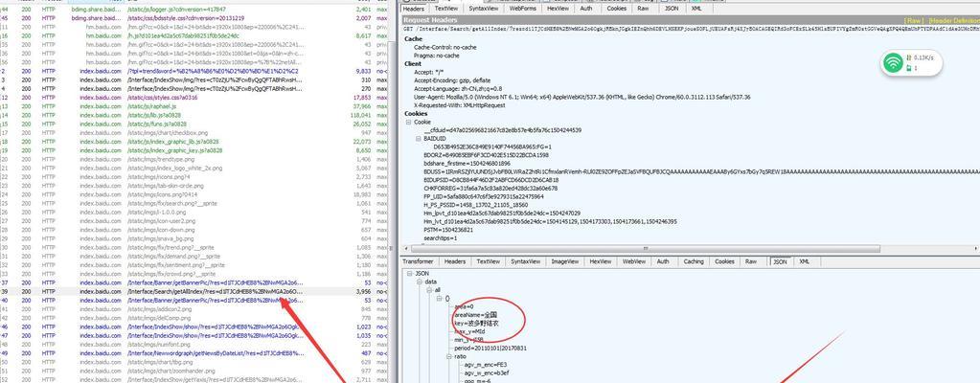
Task: Select the Accept-Encoding: gzip, deflate header
Action: coord(452,80)
